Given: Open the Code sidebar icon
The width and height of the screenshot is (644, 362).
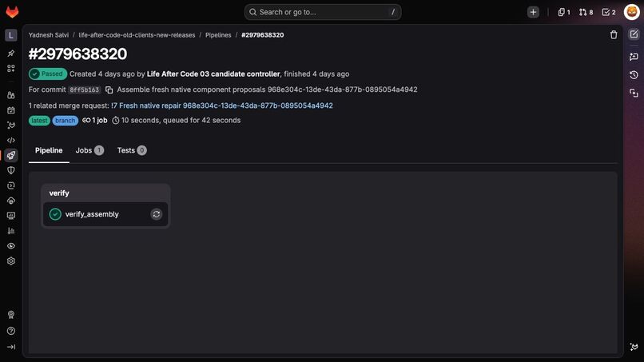Looking at the screenshot, I should click(11, 141).
